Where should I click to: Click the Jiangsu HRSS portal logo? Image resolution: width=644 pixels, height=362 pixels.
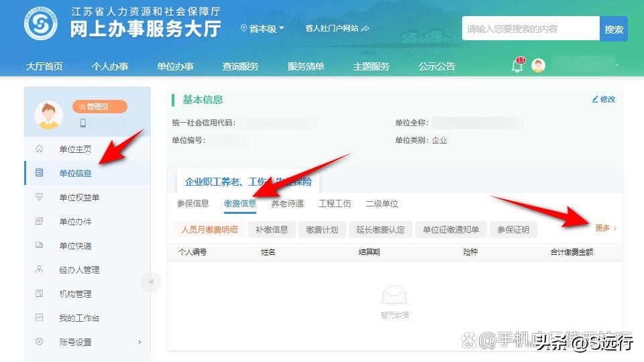(x=40, y=24)
